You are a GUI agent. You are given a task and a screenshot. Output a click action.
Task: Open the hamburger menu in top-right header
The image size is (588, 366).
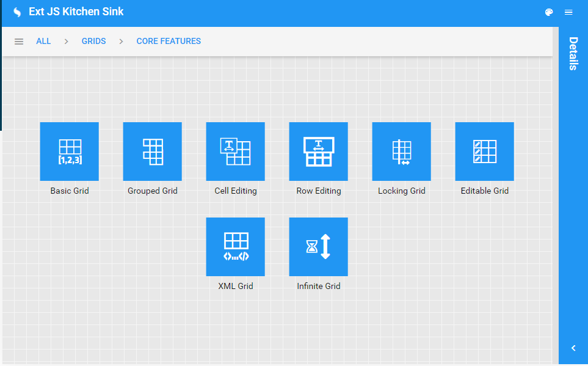point(568,12)
